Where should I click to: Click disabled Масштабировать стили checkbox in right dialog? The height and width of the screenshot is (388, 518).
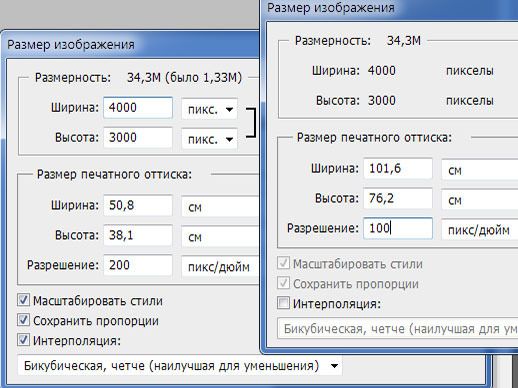pos(283,263)
